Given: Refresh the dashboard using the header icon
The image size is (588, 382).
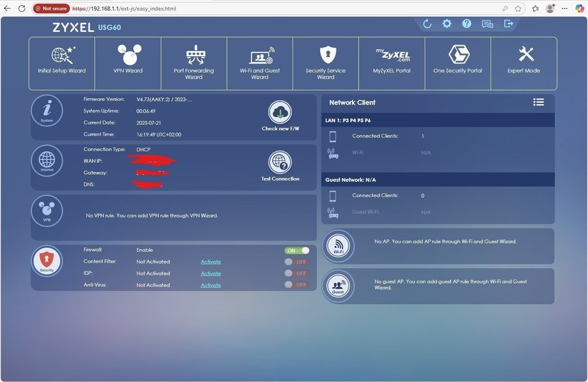Looking at the screenshot, I should click(x=427, y=24).
